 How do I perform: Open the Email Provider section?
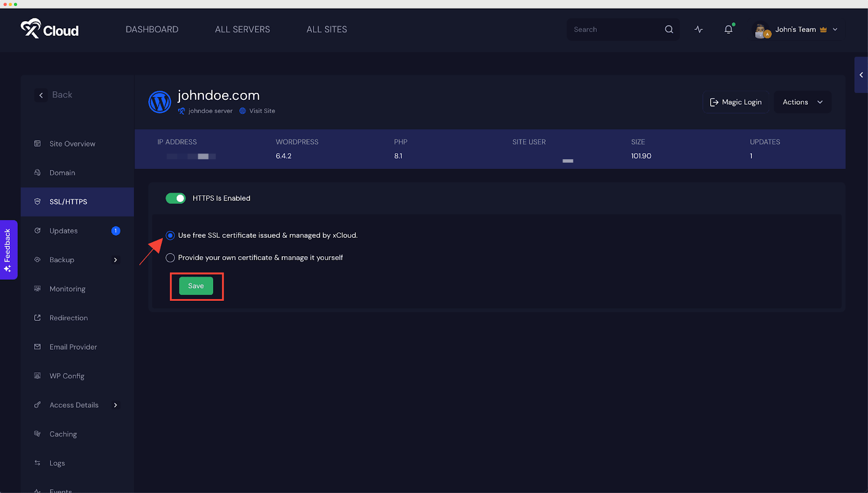pos(73,346)
